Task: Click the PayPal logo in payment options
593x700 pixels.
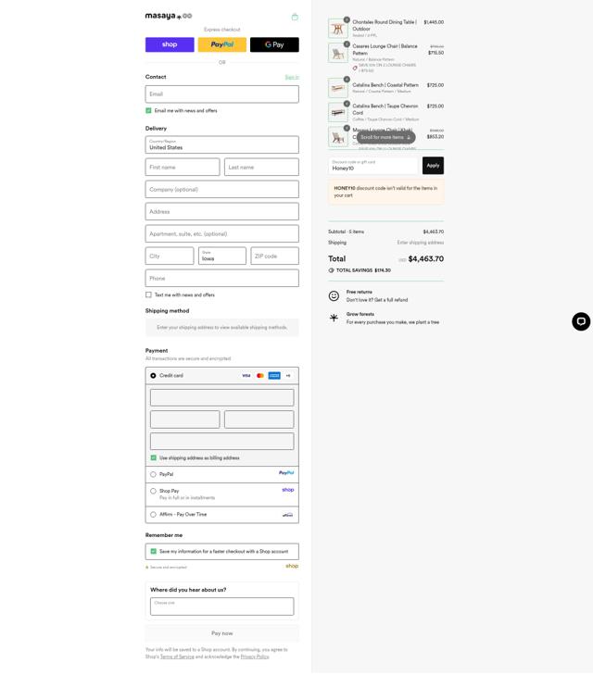Action: [x=286, y=473]
